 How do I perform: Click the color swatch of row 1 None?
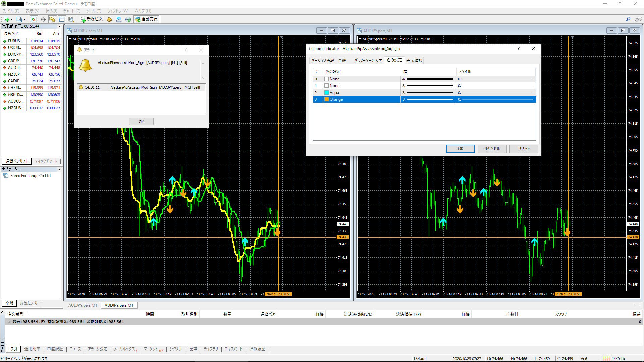click(326, 86)
